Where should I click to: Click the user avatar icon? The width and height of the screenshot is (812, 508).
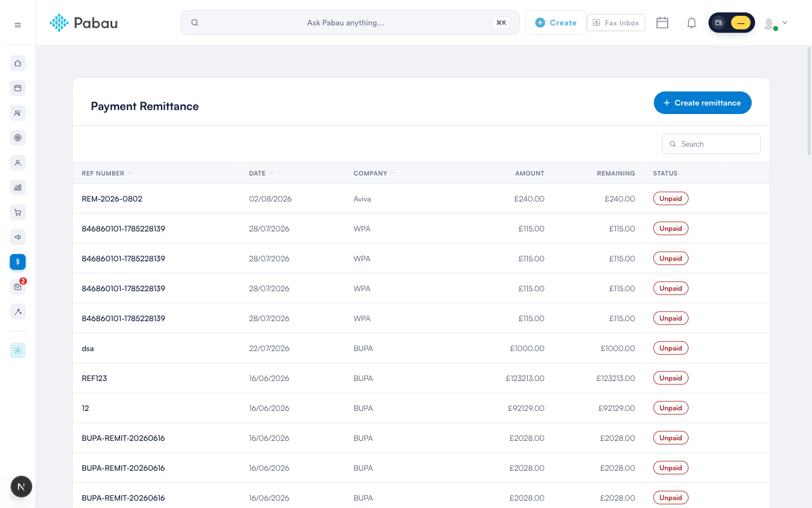tap(769, 23)
